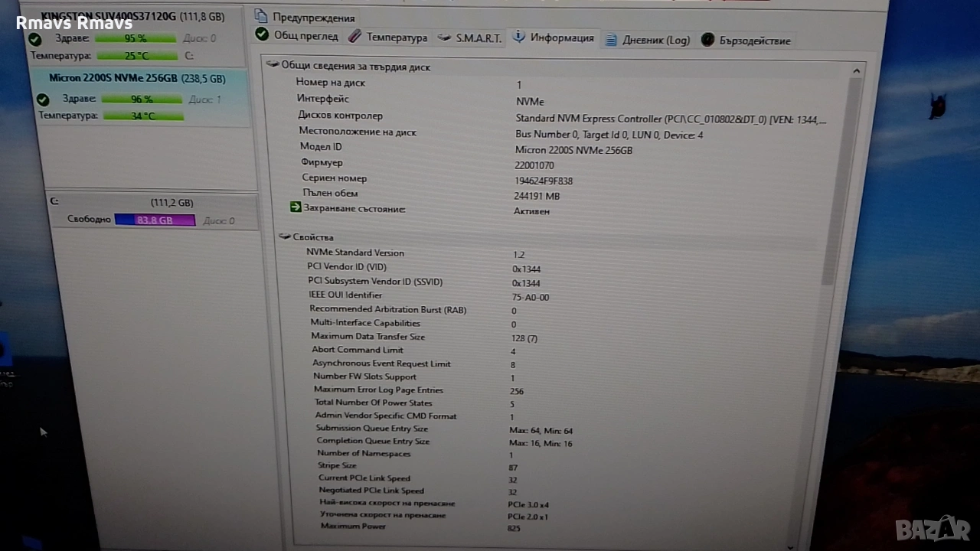Viewport: 980px width, 551px height.
Task: Select the Number of Namespaces label
Action: pyautogui.click(x=364, y=454)
